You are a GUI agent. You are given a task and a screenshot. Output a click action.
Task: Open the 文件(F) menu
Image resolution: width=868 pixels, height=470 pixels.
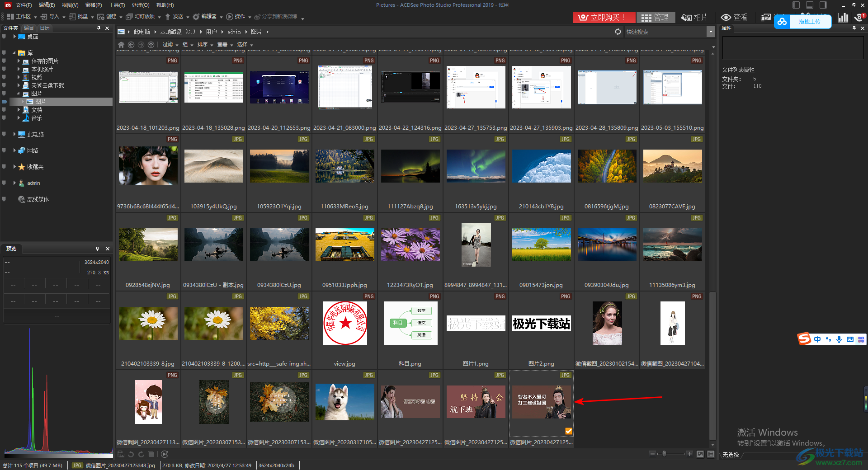point(24,5)
